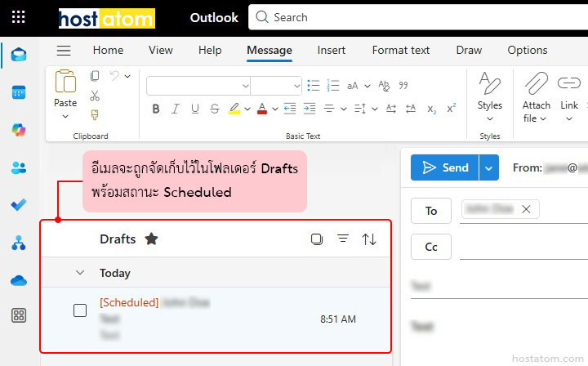The image size is (588, 366).
Task: Set right-to-left text direction
Action: tap(411, 109)
